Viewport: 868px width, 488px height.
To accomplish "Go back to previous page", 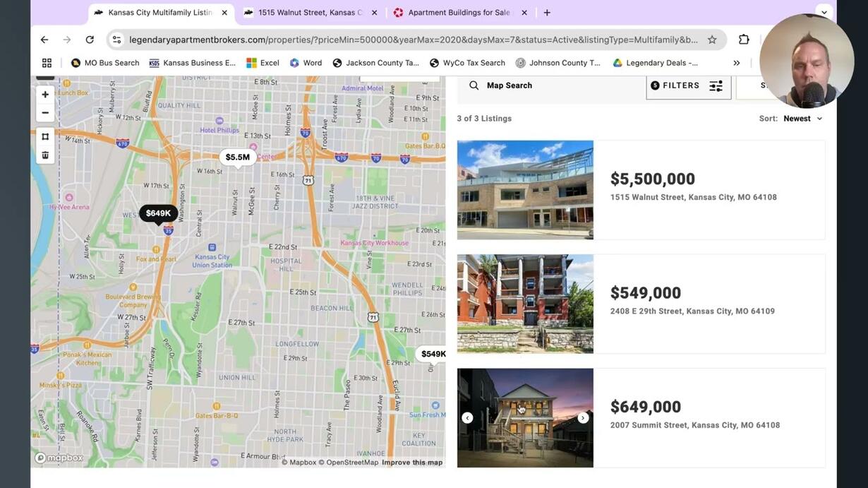I will click(x=44, y=40).
